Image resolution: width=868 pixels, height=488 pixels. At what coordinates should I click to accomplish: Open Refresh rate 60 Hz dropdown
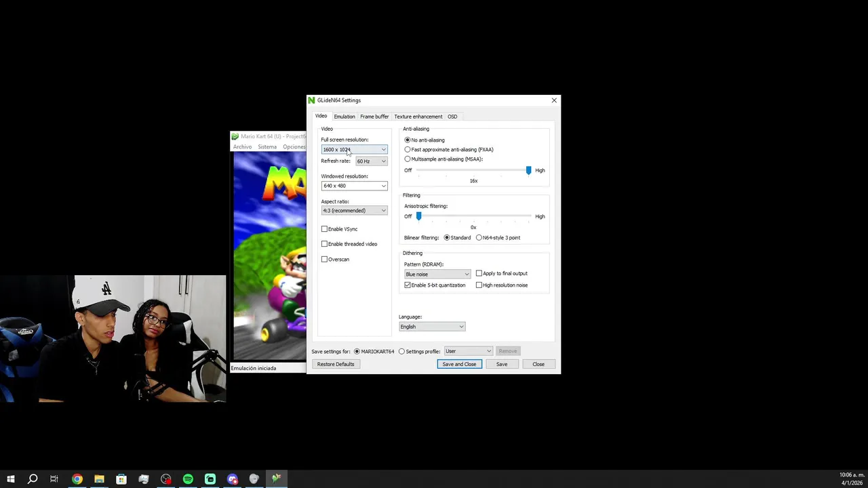[371, 161]
